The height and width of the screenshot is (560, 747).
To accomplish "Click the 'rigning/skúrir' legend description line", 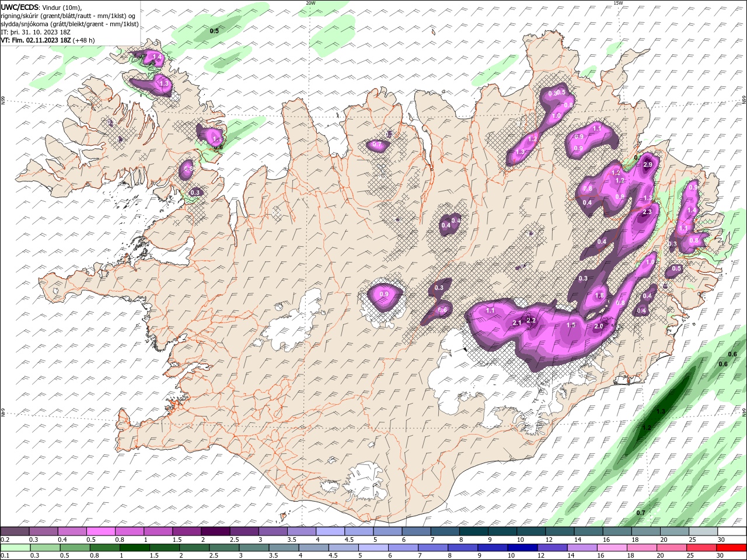I will tap(68, 16).
